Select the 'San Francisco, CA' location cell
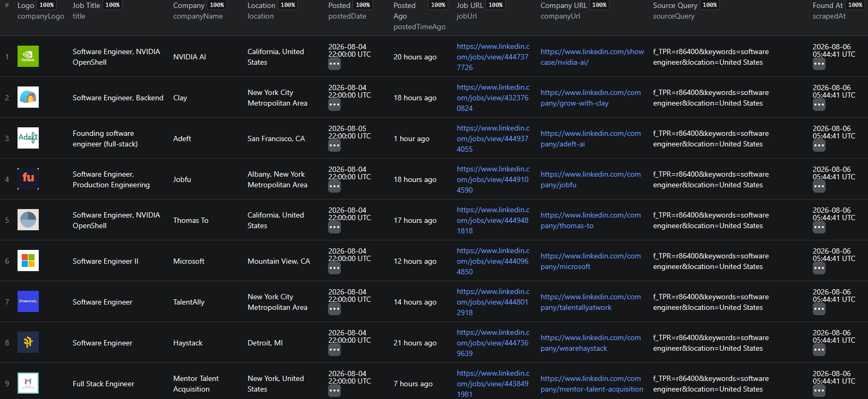Image resolution: width=868 pixels, height=399 pixels. point(276,138)
